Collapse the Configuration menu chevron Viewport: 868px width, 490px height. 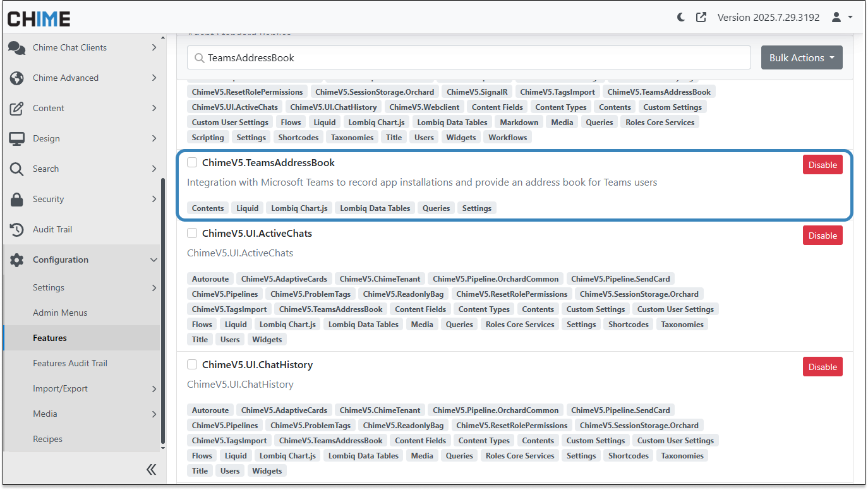click(x=154, y=260)
